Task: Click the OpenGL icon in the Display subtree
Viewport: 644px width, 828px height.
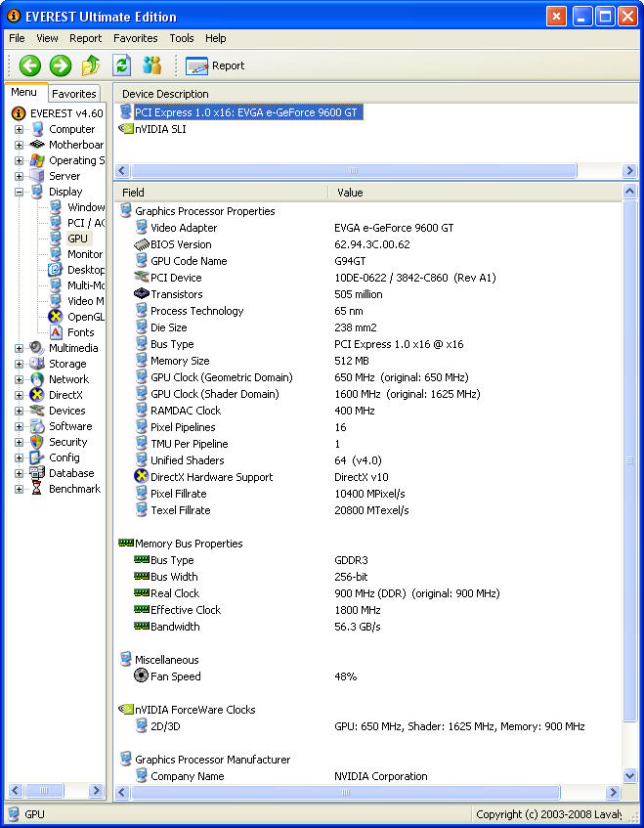Action: [x=56, y=317]
